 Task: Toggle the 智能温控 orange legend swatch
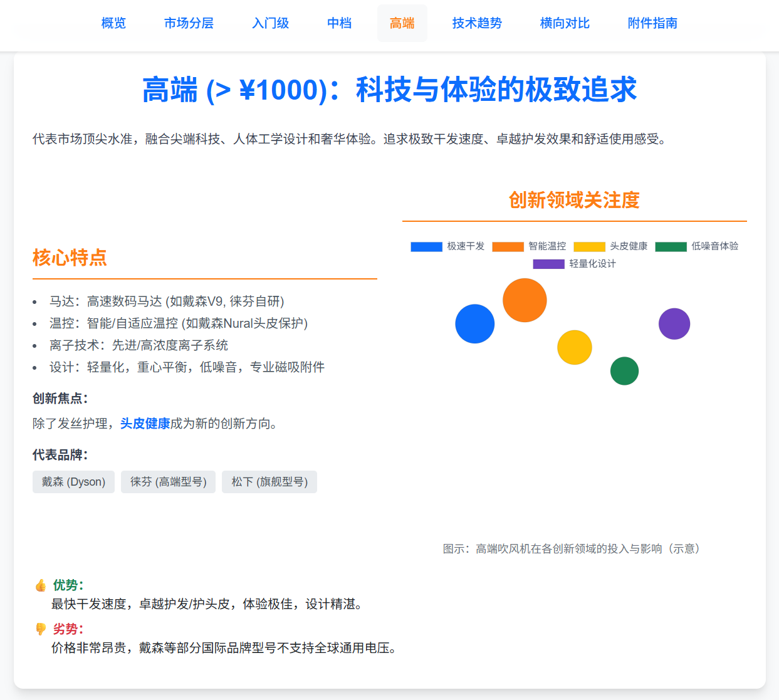508,246
